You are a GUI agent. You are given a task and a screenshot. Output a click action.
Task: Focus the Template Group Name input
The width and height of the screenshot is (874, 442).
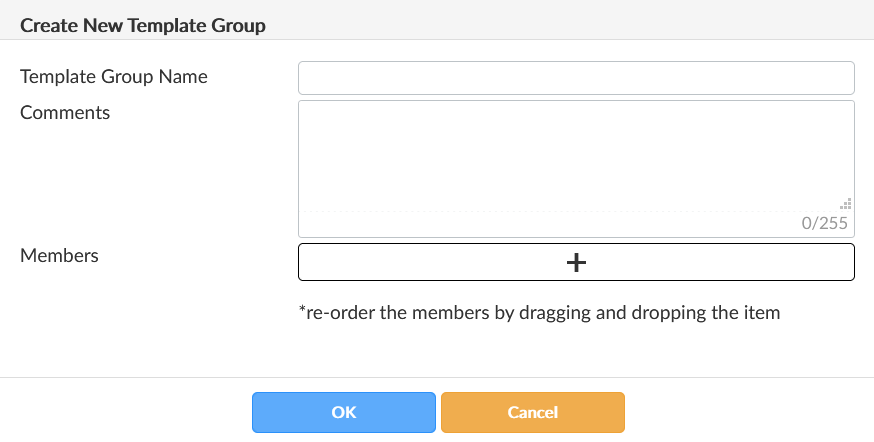click(576, 77)
